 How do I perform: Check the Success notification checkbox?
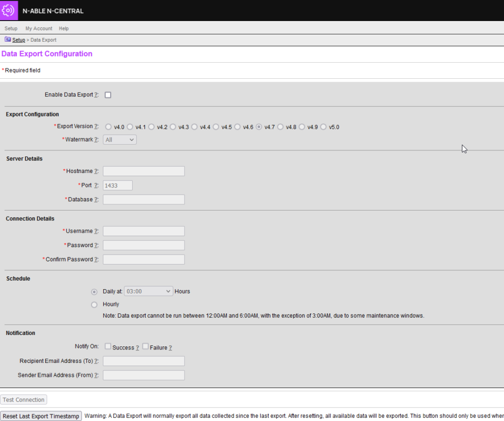point(108,346)
